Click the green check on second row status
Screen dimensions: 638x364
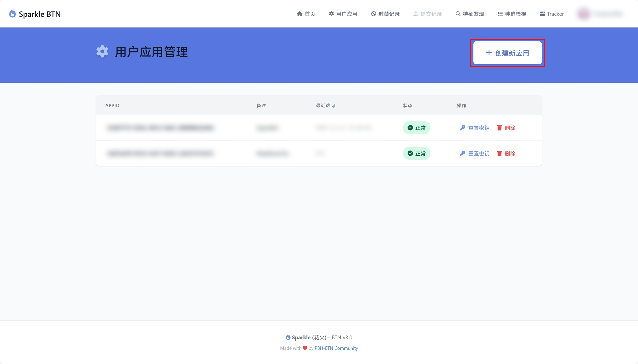tap(410, 153)
